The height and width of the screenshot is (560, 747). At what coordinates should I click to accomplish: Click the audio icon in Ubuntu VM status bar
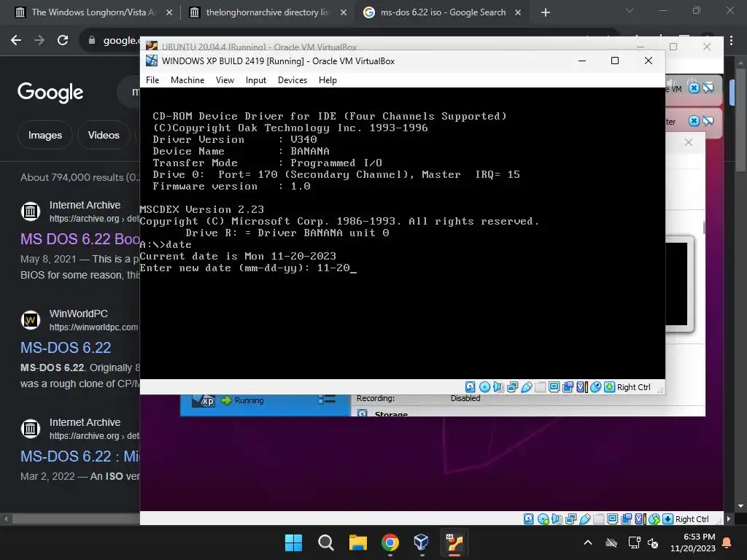(x=557, y=519)
